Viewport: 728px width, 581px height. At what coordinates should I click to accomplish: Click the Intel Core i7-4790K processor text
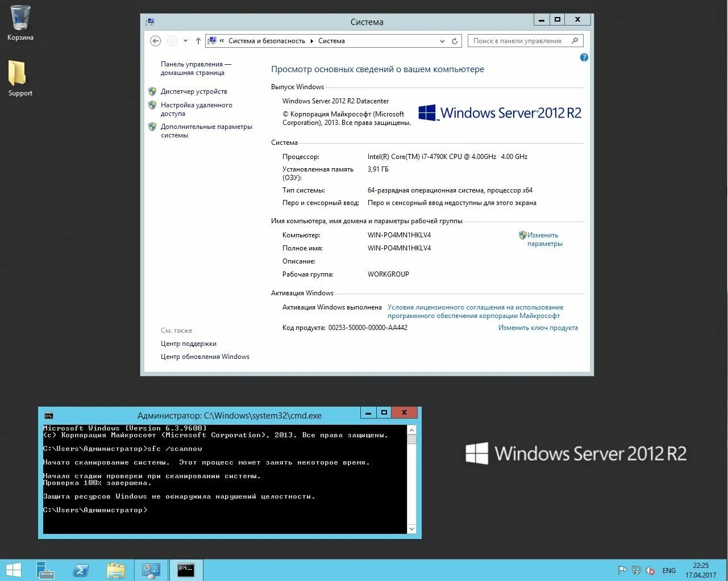click(x=447, y=157)
